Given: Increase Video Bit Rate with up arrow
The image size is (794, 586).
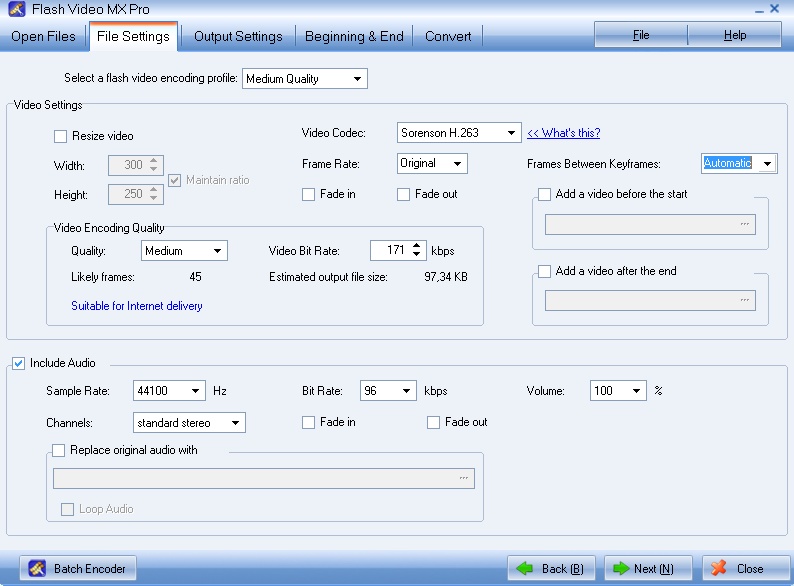Looking at the screenshot, I should pyautogui.click(x=416, y=246).
